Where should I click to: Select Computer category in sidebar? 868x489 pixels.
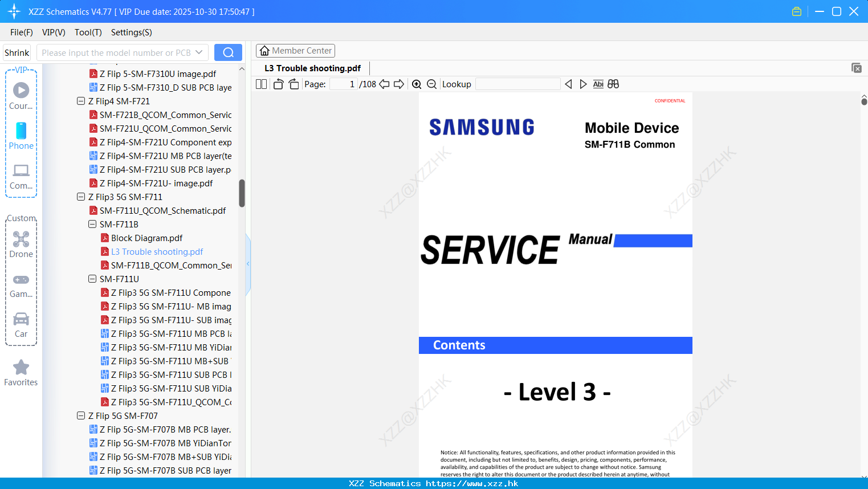click(x=21, y=177)
